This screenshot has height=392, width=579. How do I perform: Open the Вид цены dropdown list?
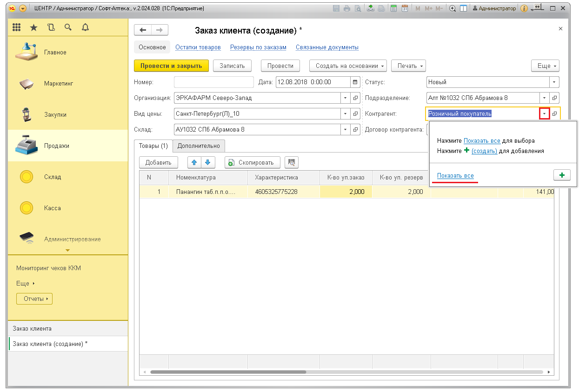pyautogui.click(x=345, y=114)
